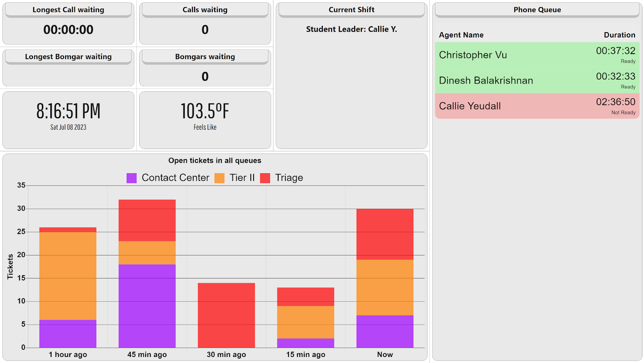644x363 pixels.
Task: Click the purple Contact Center legend swatch
Action: coord(132,178)
